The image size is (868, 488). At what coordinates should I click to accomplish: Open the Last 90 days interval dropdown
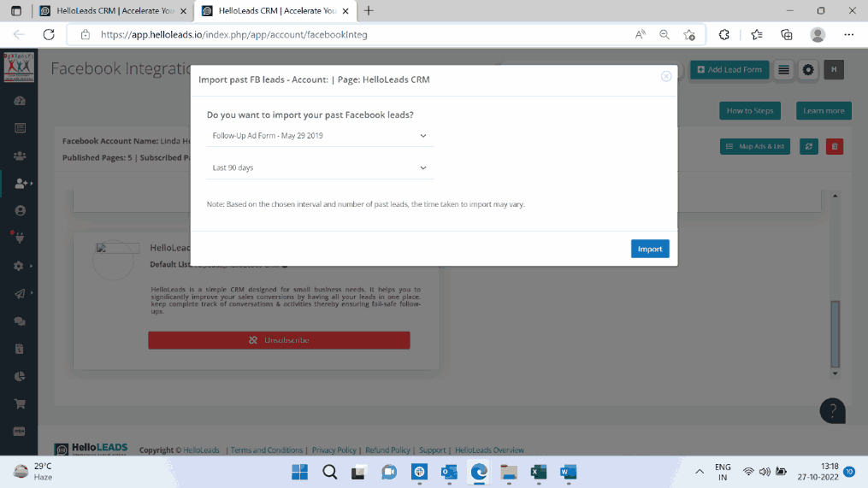pyautogui.click(x=320, y=168)
